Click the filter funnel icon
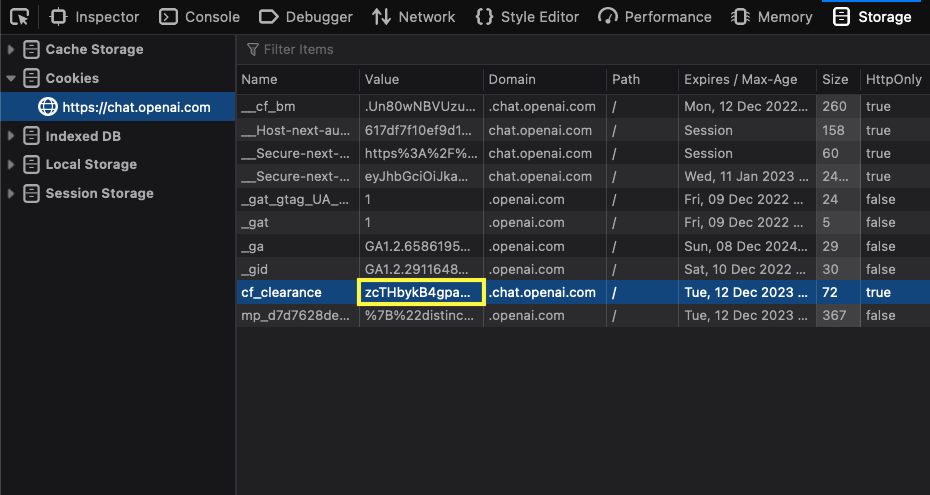Image resolution: width=930 pixels, height=495 pixels. point(253,50)
